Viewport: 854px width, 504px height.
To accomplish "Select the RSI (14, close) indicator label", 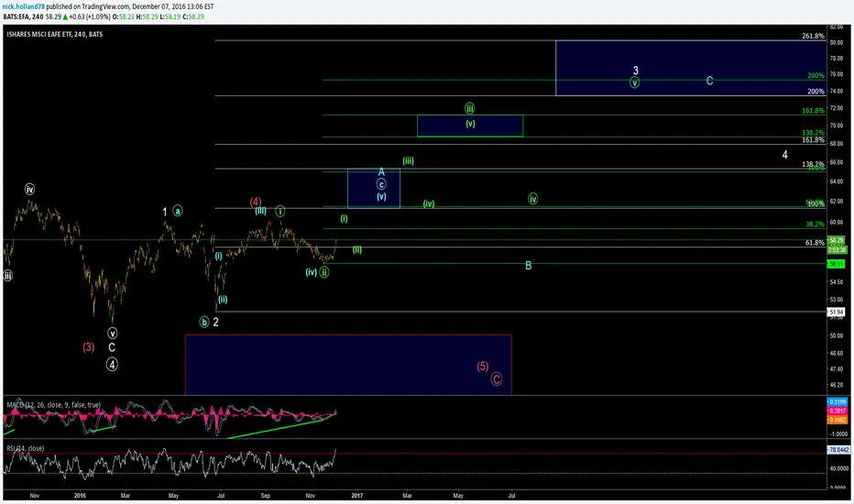I will (x=25, y=448).
